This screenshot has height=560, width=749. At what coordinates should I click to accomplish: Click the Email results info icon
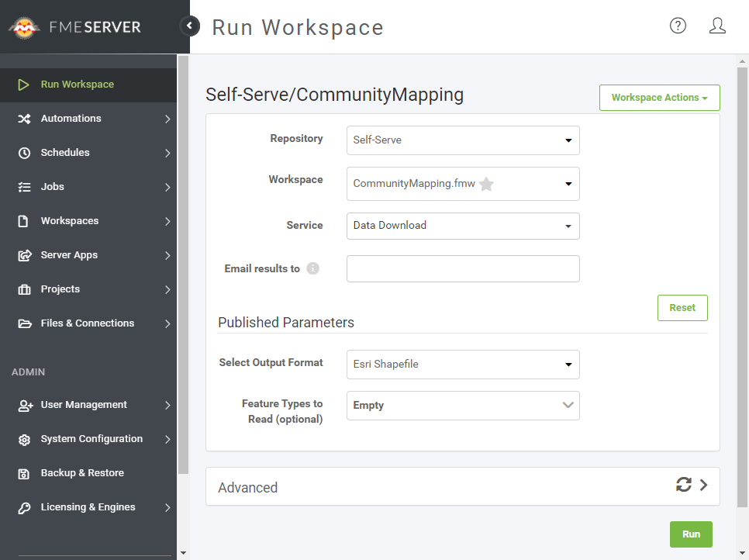[312, 268]
